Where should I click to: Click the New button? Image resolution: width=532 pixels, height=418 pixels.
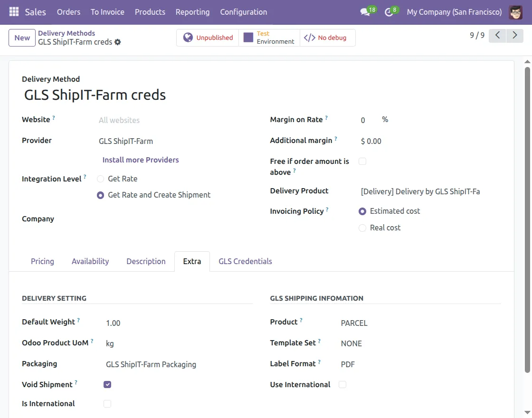click(22, 38)
